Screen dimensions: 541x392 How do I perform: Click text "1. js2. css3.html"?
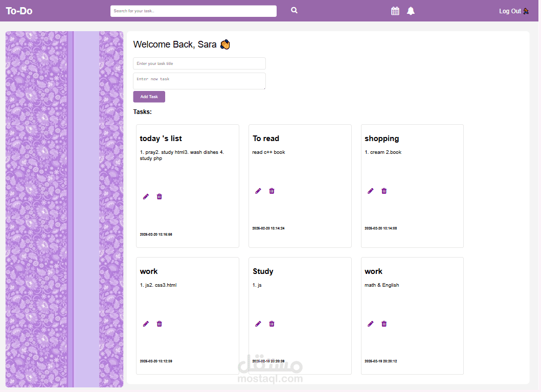[x=158, y=285]
